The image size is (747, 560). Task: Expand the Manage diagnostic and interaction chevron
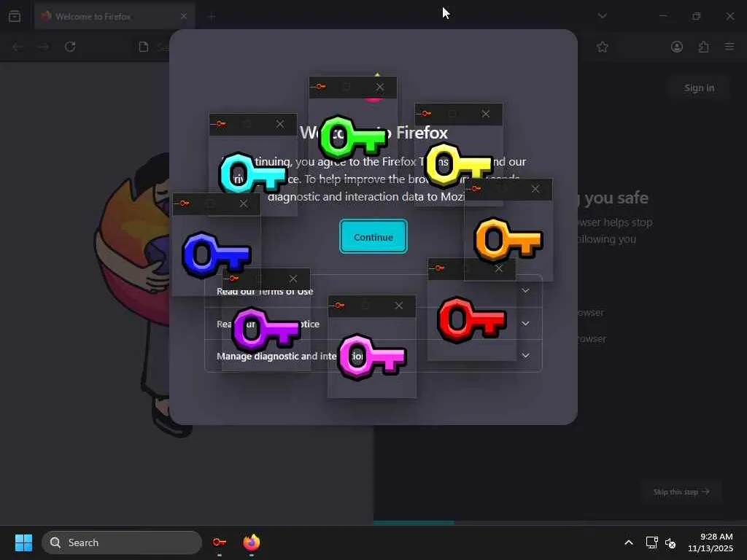[x=525, y=355]
